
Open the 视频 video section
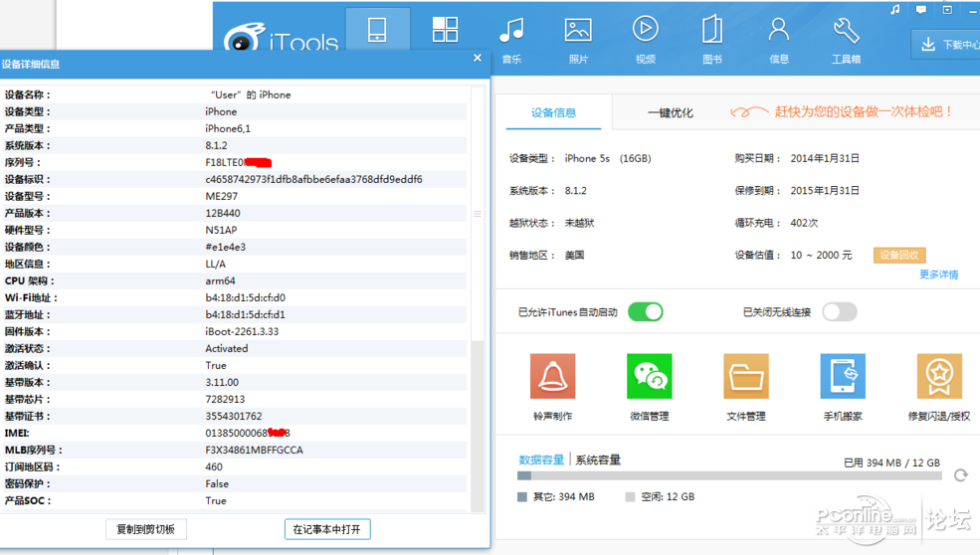645,40
